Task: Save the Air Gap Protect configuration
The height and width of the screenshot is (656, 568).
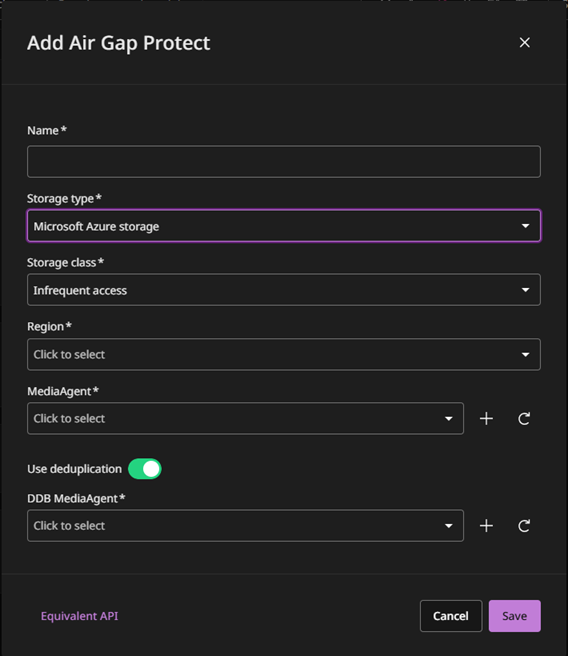Action: pos(514,616)
